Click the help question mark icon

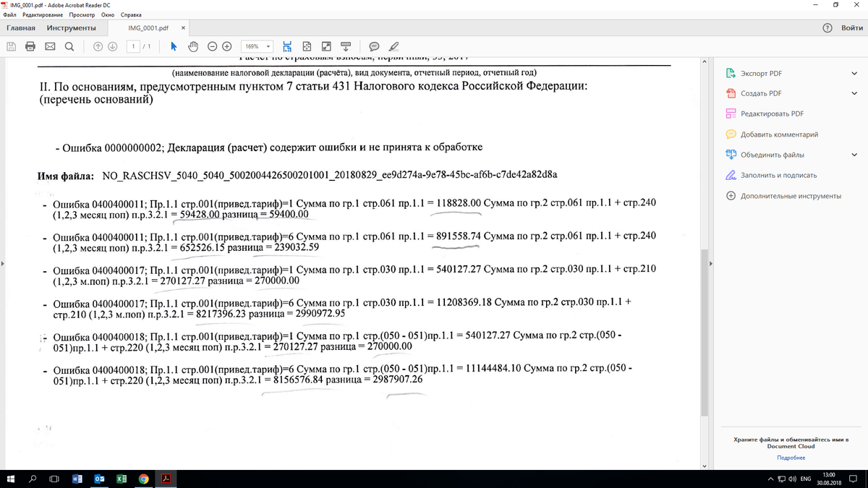point(827,27)
